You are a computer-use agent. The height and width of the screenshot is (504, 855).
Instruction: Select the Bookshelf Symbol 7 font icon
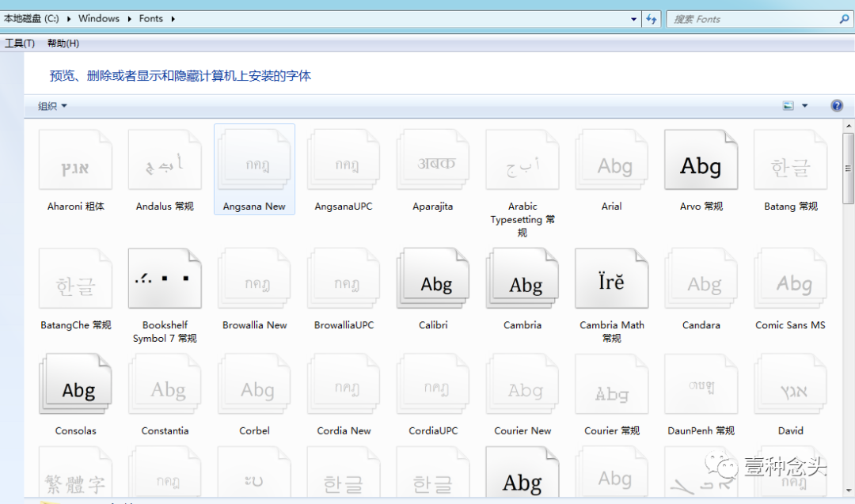[x=165, y=279]
